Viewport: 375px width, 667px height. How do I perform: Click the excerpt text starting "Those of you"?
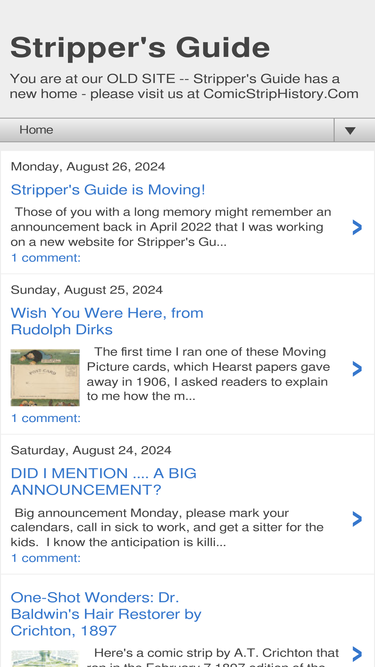click(171, 227)
